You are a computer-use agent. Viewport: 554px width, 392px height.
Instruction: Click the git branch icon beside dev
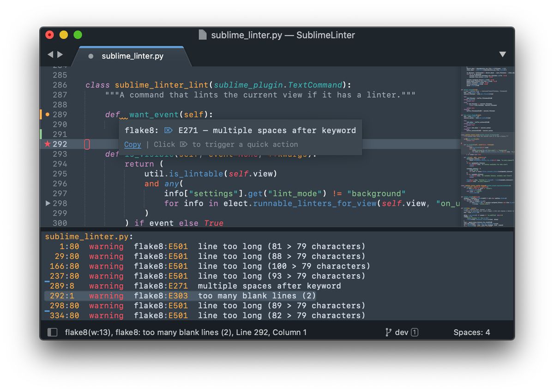pos(388,332)
